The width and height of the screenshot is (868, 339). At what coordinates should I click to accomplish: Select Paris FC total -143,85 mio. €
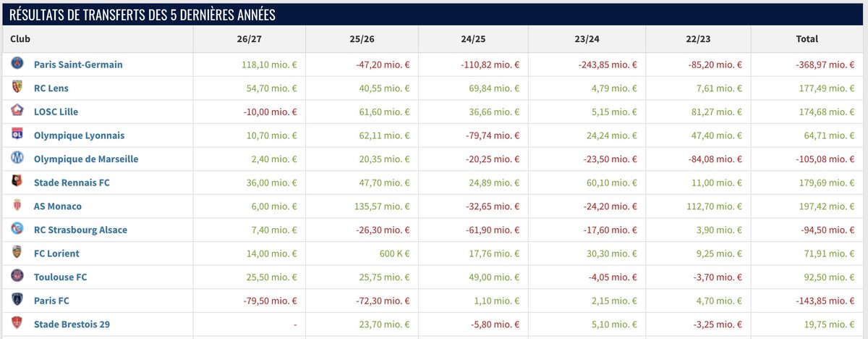pos(826,301)
